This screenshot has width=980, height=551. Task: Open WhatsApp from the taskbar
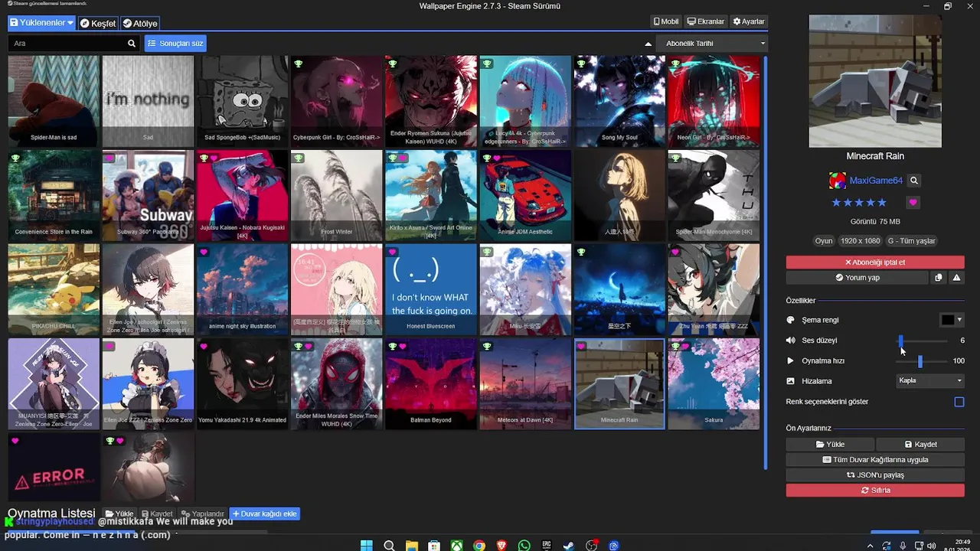524,546
